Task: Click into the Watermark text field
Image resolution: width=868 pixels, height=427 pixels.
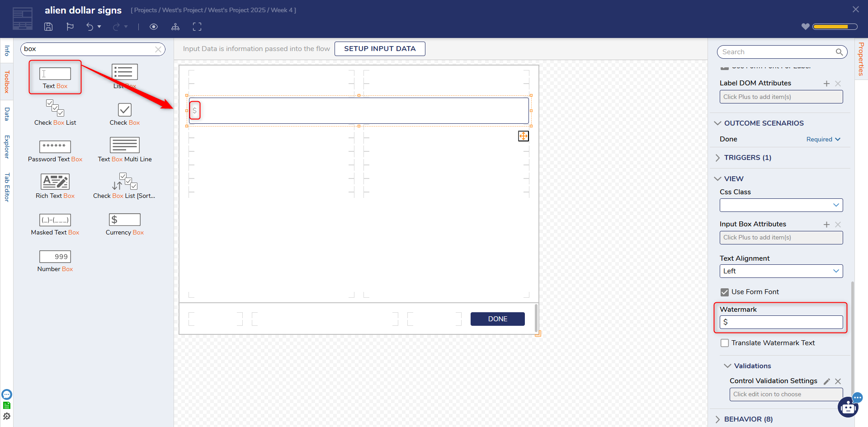Action: click(x=781, y=322)
